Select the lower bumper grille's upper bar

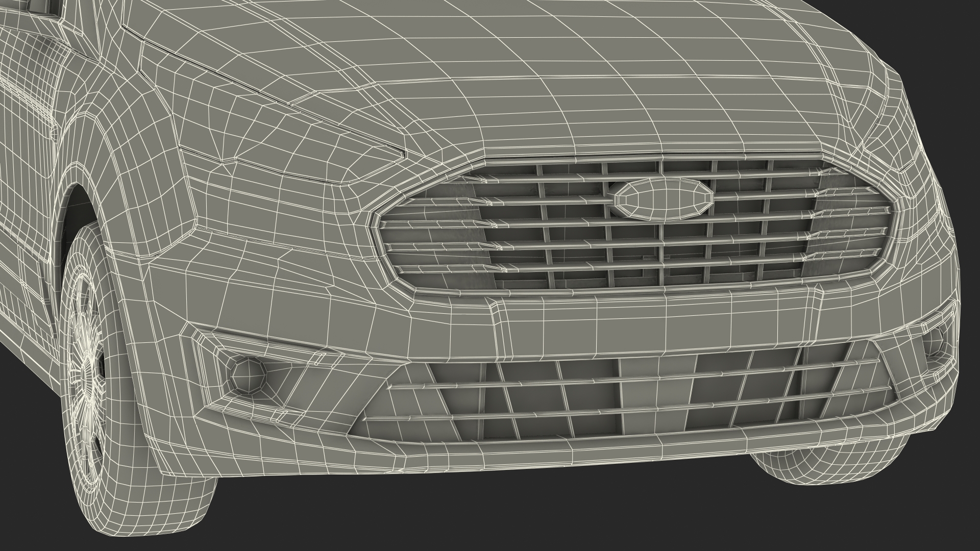[638, 380]
